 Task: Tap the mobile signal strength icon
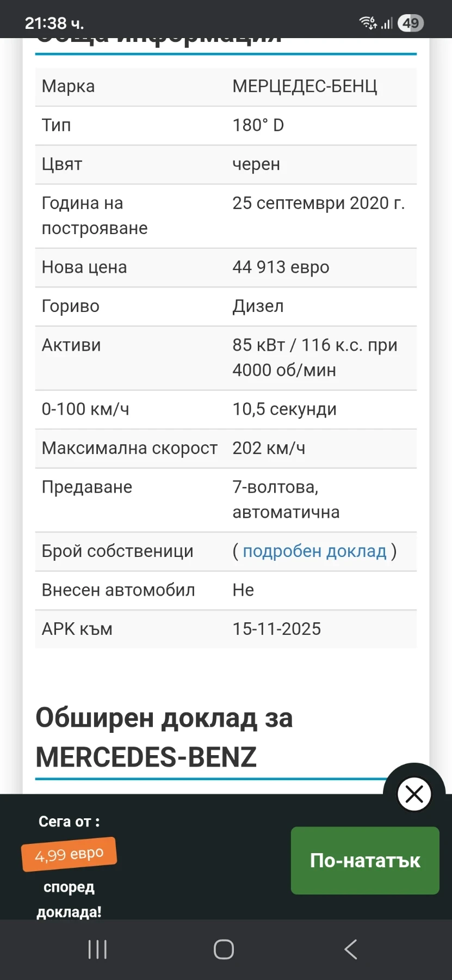(x=387, y=23)
